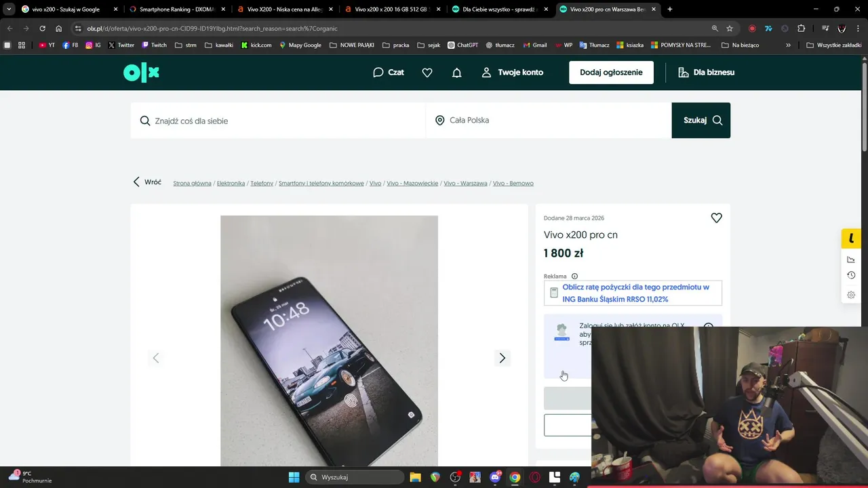Viewport: 868px width, 488px height.
Task: Open the zoom magnifier icon in address bar
Action: tap(715, 28)
